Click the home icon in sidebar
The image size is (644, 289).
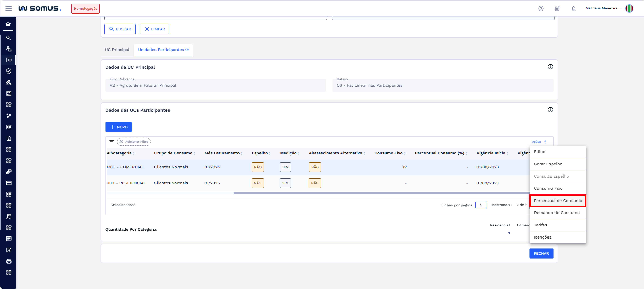point(8,24)
